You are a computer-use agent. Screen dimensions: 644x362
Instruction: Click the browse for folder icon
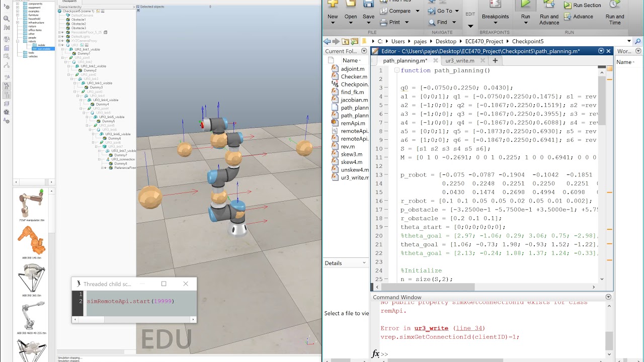(x=354, y=41)
